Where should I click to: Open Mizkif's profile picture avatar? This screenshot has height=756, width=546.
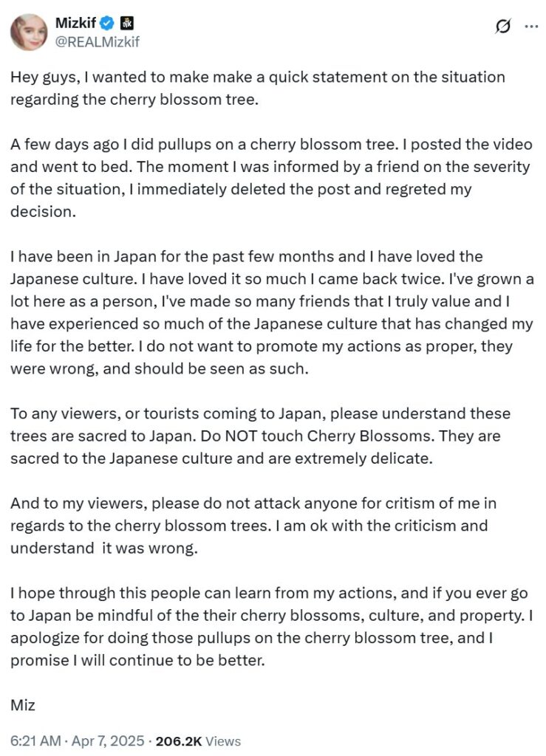29,32
